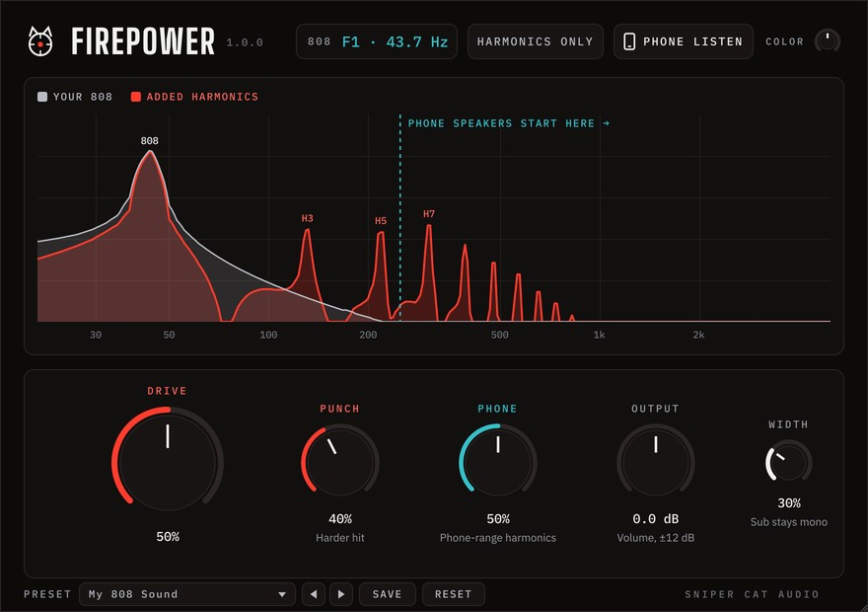The image size is (868, 612).
Task: Click the Punch knob
Action: (x=340, y=461)
